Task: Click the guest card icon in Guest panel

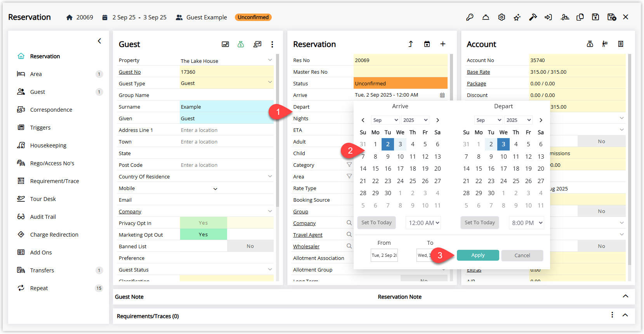Action: click(225, 44)
